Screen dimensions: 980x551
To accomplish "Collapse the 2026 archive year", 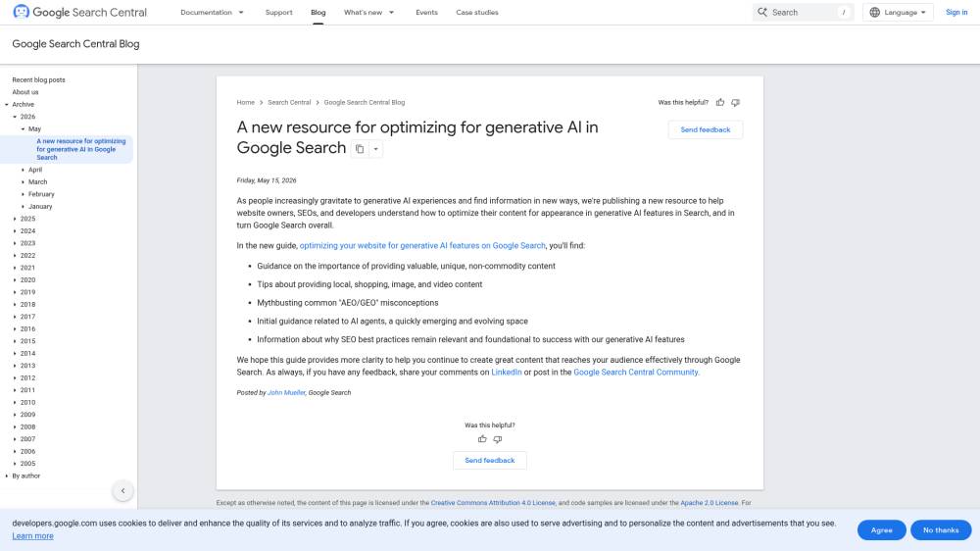I will tap(15, 117).
